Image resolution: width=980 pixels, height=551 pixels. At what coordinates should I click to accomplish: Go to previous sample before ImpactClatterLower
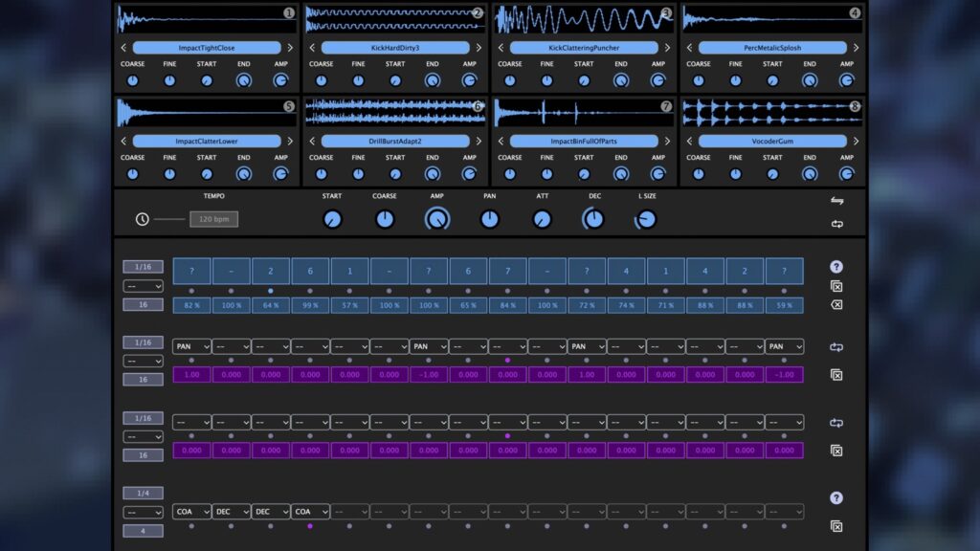tap(123, 142)
